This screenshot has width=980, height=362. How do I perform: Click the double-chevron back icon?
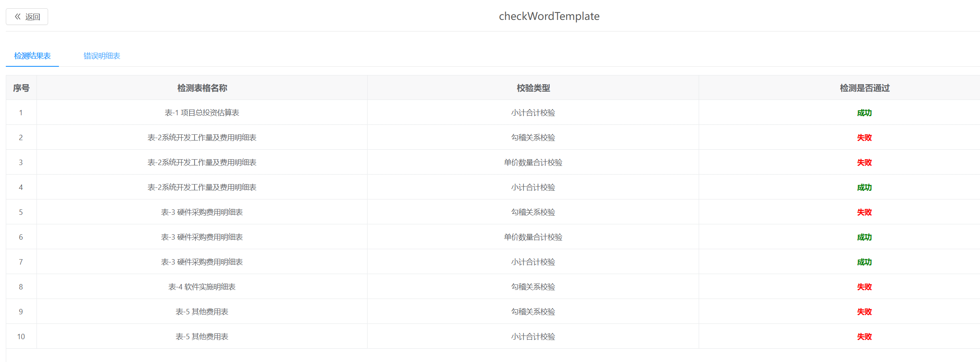[17, 17]
